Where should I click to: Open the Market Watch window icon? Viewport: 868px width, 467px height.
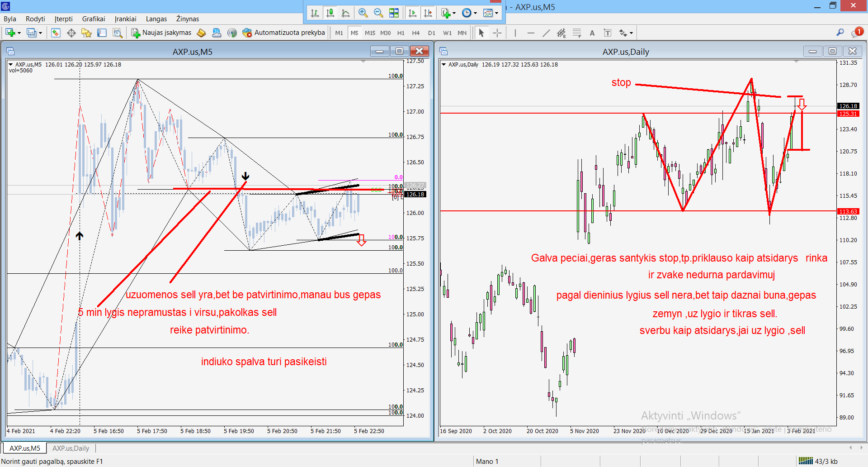click(56, 33)
